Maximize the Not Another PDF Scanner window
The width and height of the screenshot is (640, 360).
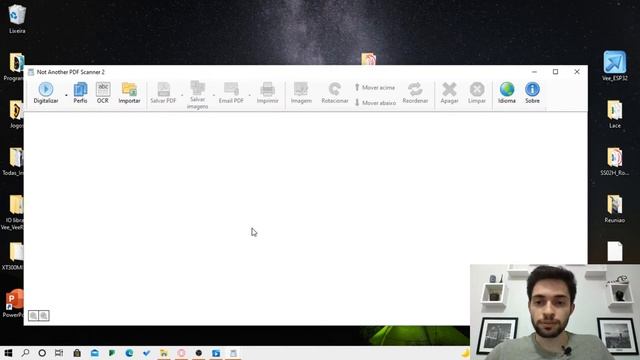point(555,72)
